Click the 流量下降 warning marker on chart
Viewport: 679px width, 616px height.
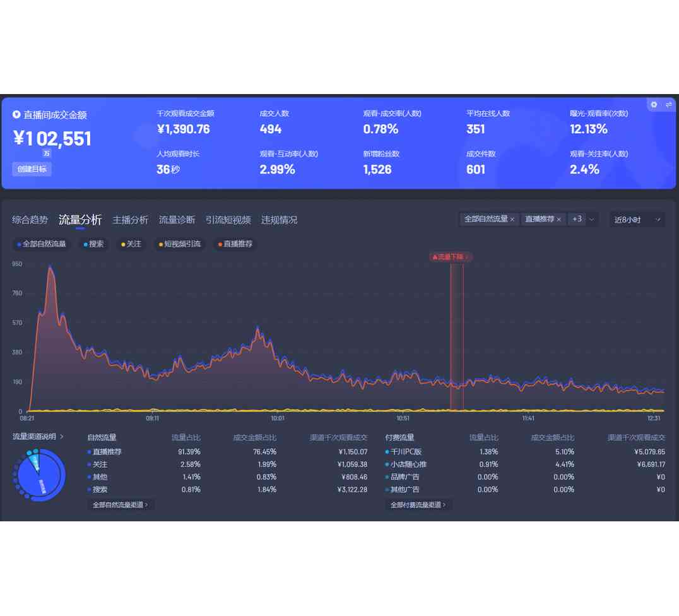(x=450, y=257)
